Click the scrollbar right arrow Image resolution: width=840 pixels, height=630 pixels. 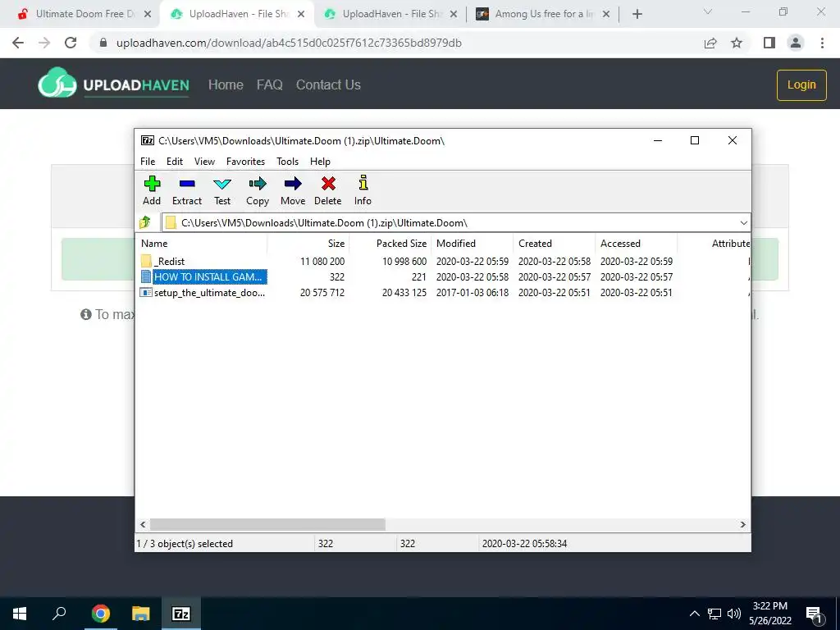[742, 524]
